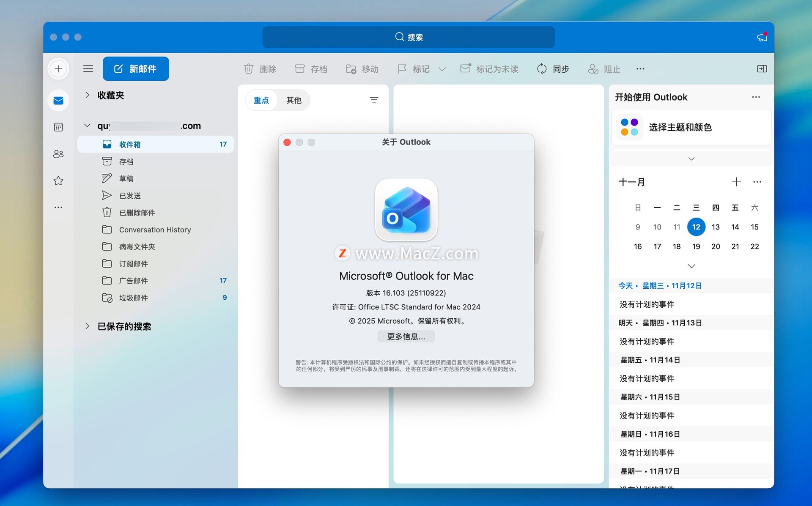This screenshot has height=506, width=812.
Task: Open the message filter icon
Action: 374,100
